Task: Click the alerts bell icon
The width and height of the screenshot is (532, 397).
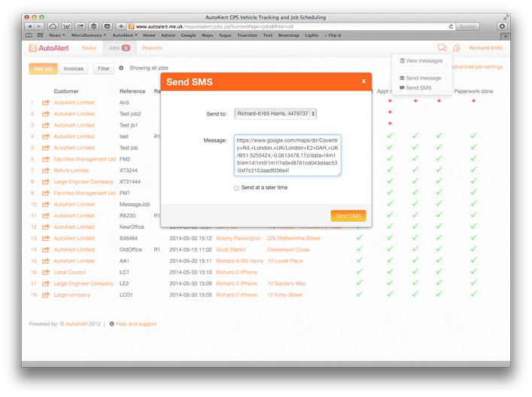Action: pos(456,48)
